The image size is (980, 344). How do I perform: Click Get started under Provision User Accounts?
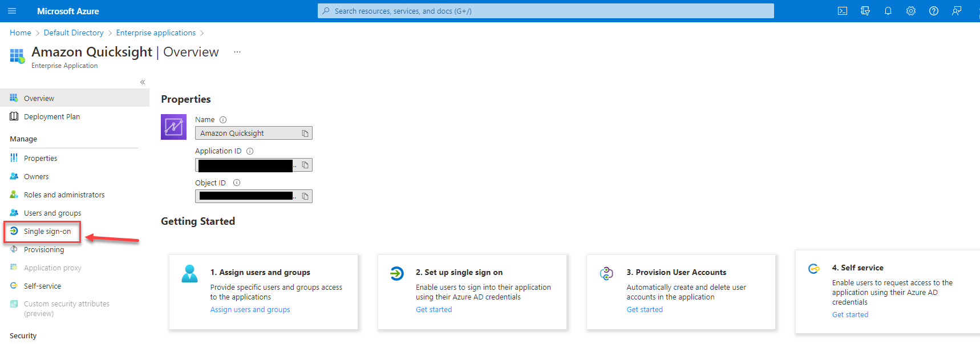pyautogui.click(x=645, y=309)
